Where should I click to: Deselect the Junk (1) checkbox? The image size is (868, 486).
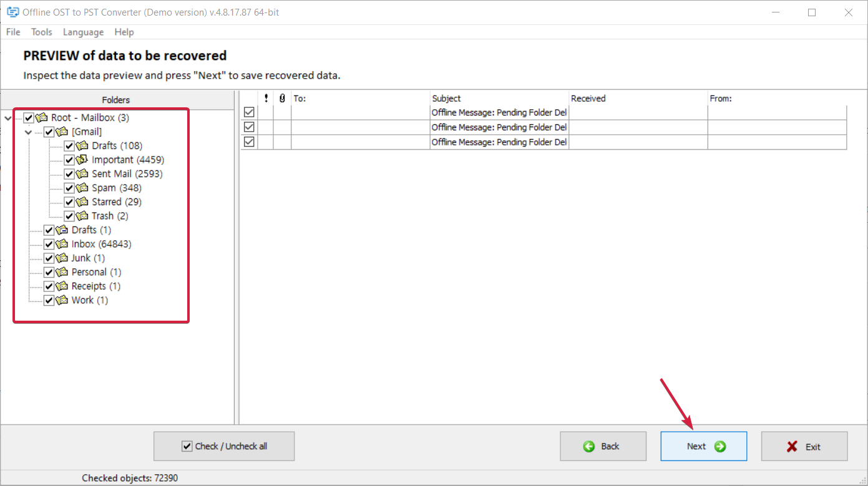click(x=49, y=258)
